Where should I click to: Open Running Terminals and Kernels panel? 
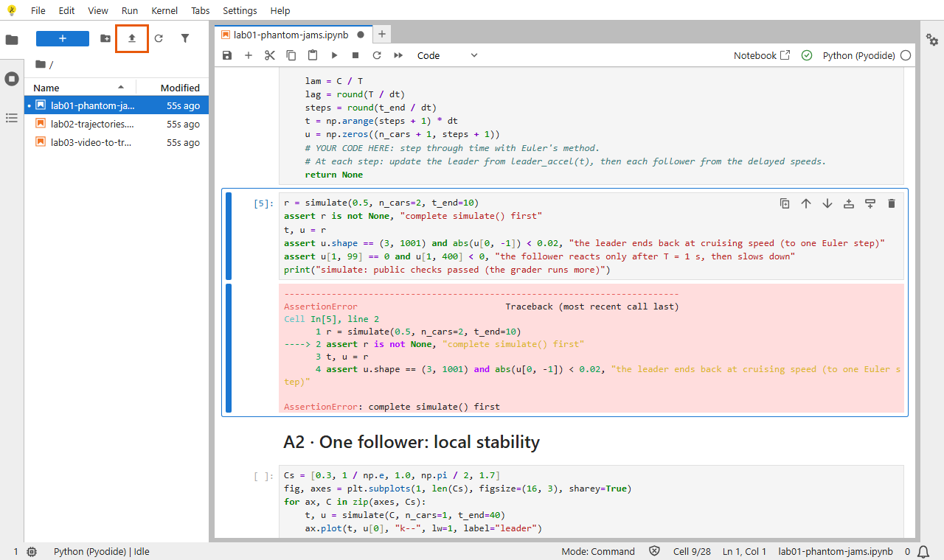[x=12, y=79]
